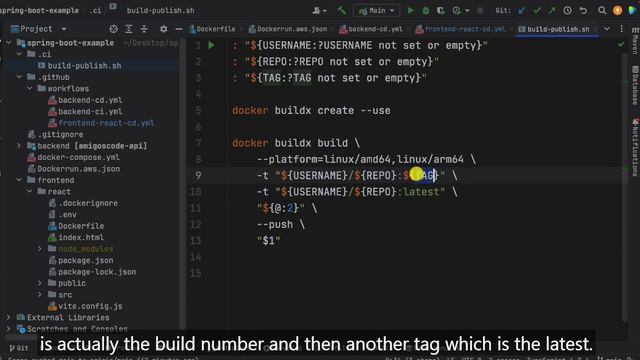This screenshot has height=360, width=640.
Task: Click the editor vertical scrollbar
Action: (624, 188)
